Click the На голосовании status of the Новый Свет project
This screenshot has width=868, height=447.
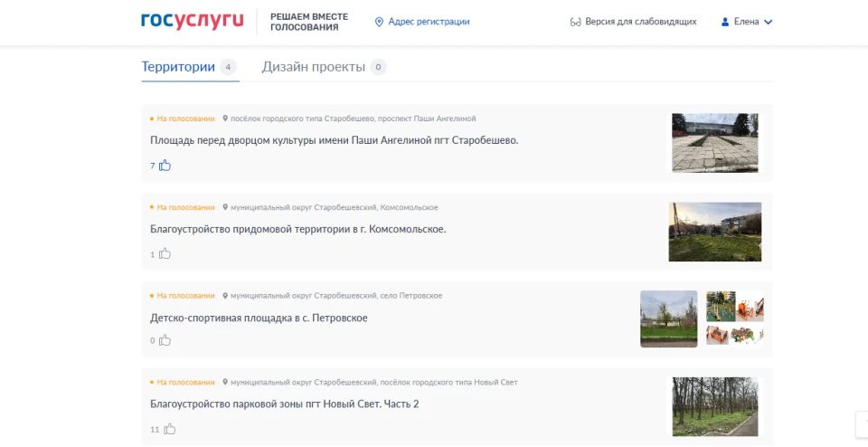[185, 382]
